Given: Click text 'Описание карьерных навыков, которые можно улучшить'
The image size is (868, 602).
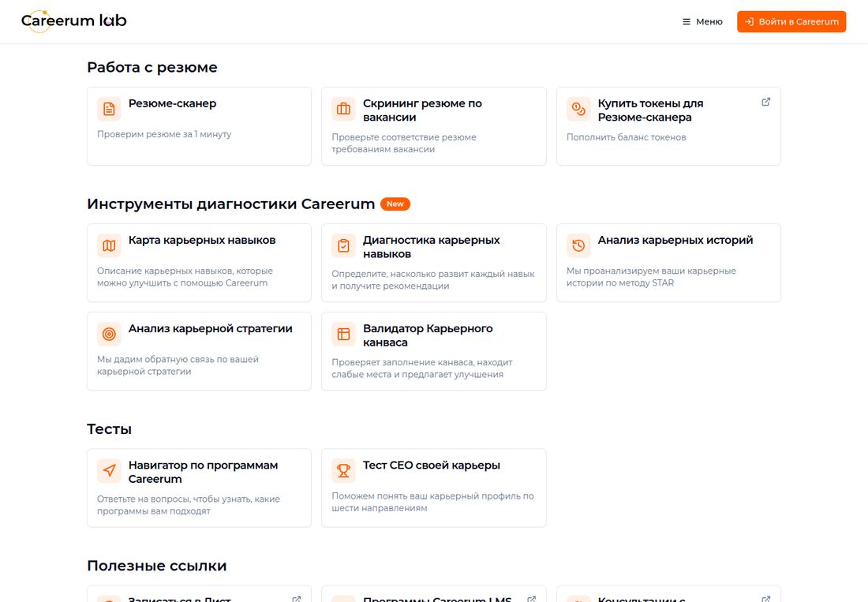Looking at the screenshot, I should point(185,277).
